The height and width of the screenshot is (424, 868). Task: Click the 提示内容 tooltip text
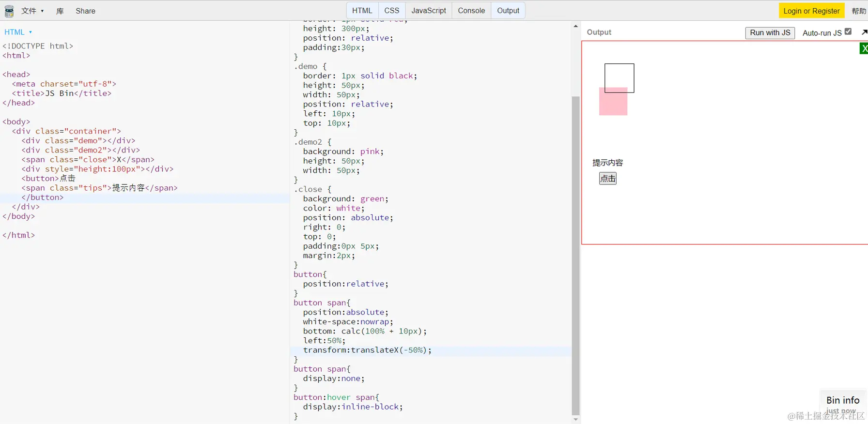(608, 163)
